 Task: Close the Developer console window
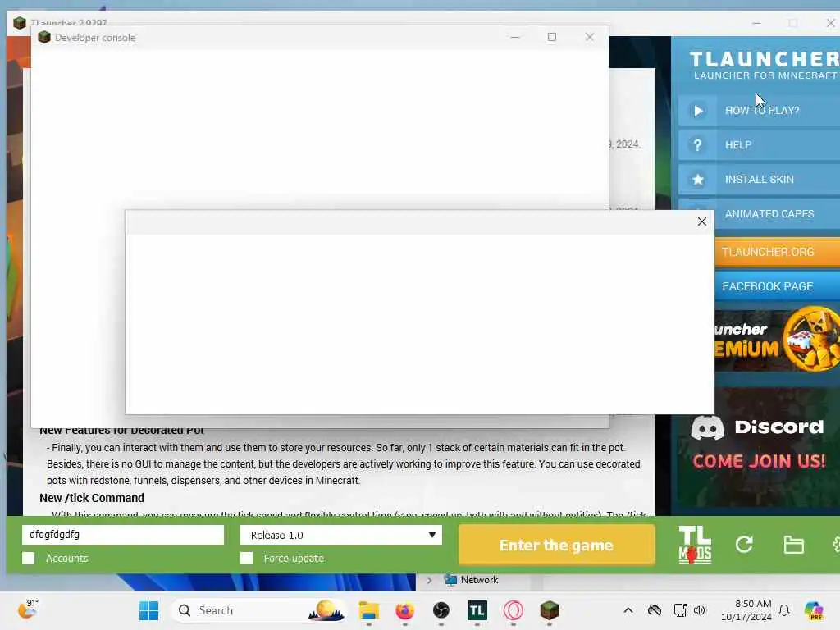click(x=589, y=37)
